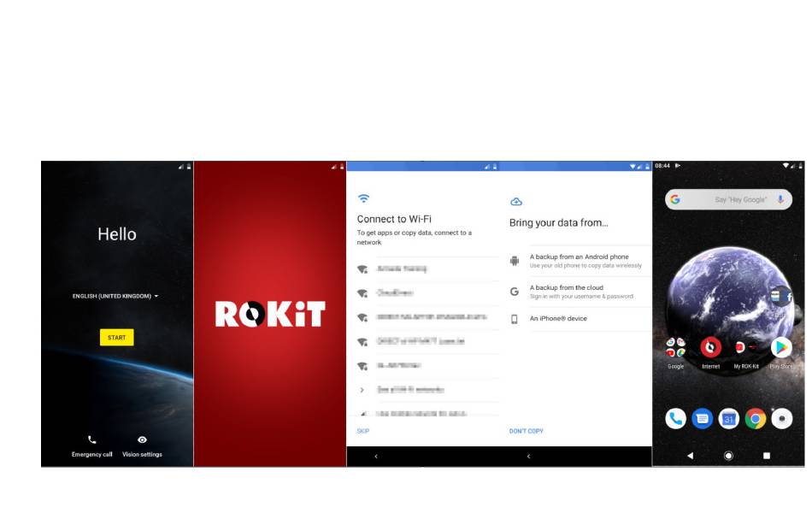The height and width of the screenshot is (525, 812).
Task: Tap the Google search bar on the home screen
Action: (x=728, y=199)
